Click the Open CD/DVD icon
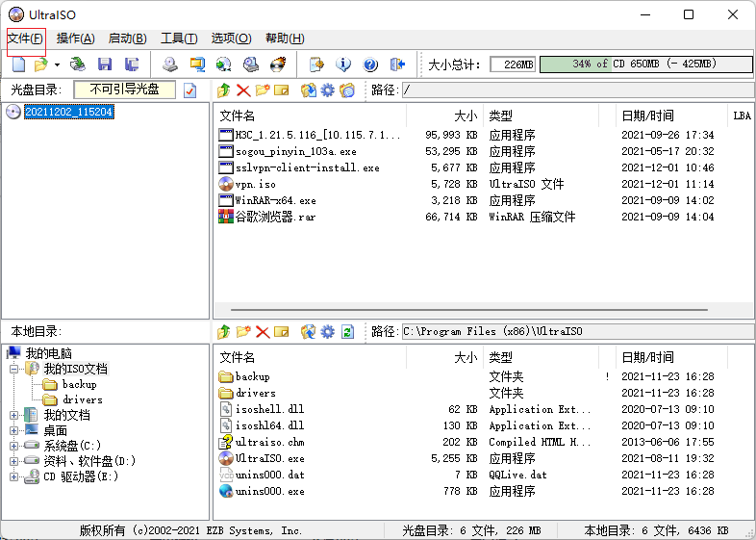Image resolution: width=756 pixels, height=540 pixels. (77, 64)
